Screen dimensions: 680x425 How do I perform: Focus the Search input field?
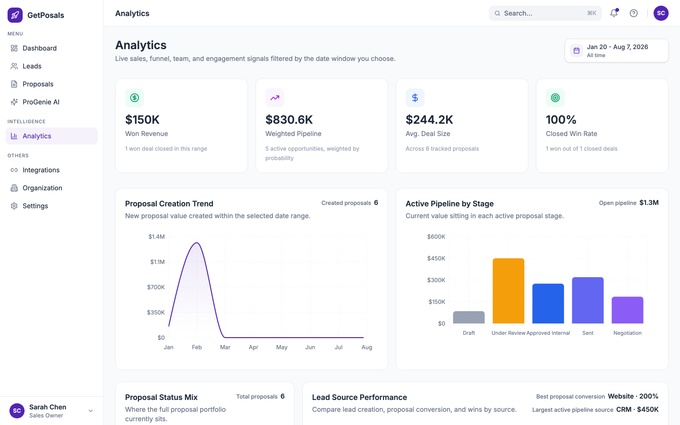point(545,13)
